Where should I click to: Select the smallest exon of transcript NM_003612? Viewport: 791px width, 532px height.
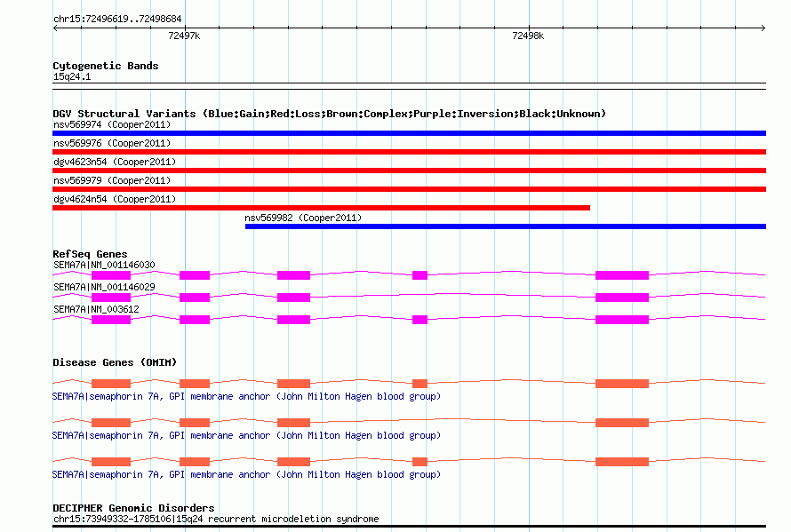click(419, 320)
